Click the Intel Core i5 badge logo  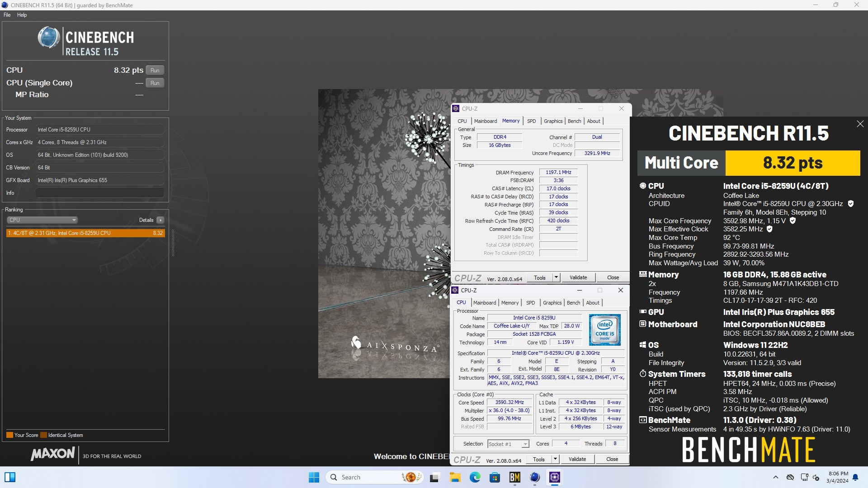(605, 330)
